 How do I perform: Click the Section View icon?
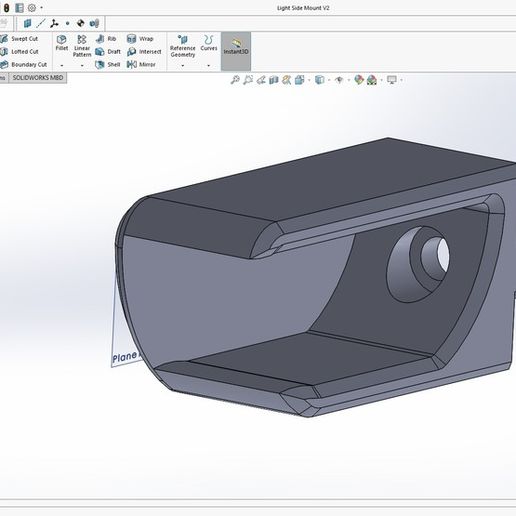[274, 80]
